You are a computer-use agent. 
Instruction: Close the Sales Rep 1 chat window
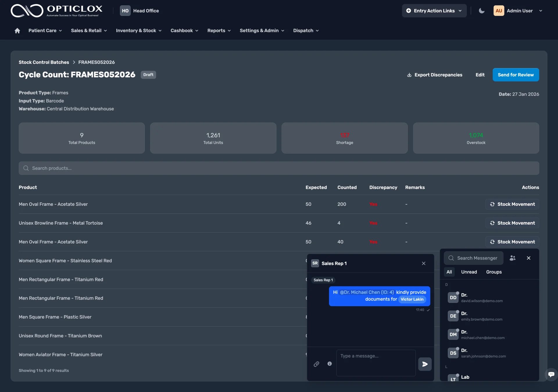coord(423,263)
